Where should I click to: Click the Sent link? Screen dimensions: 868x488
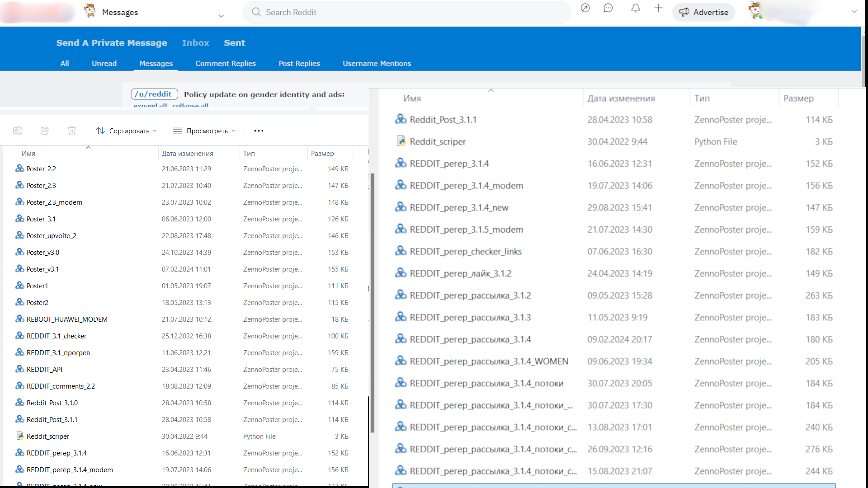click(x=234, y=43)
